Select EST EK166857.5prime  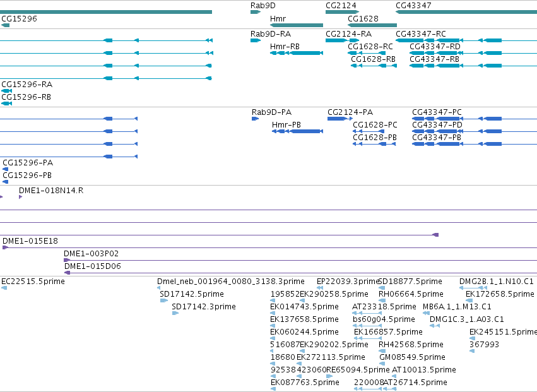coord(388,333)
